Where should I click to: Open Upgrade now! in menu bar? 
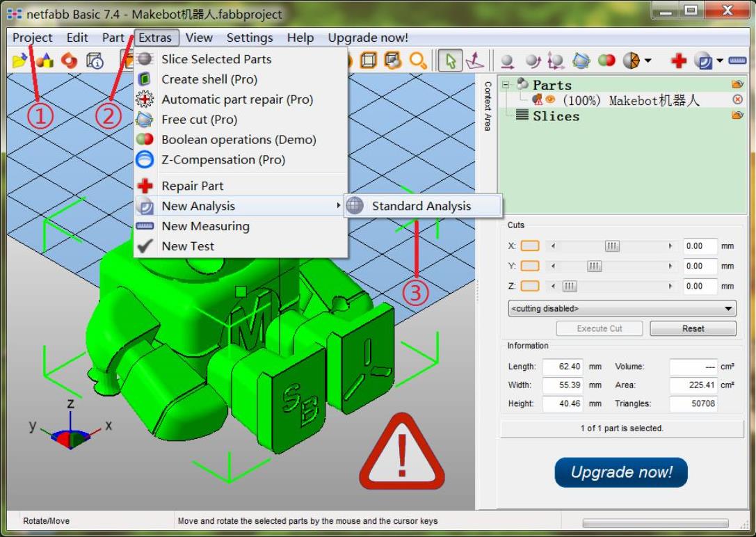tap(368, 38)
